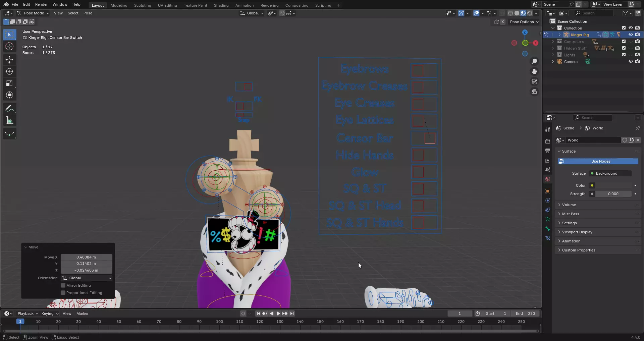
Task: Open the Pose Mode dropdown
Action: pos(33,13)
